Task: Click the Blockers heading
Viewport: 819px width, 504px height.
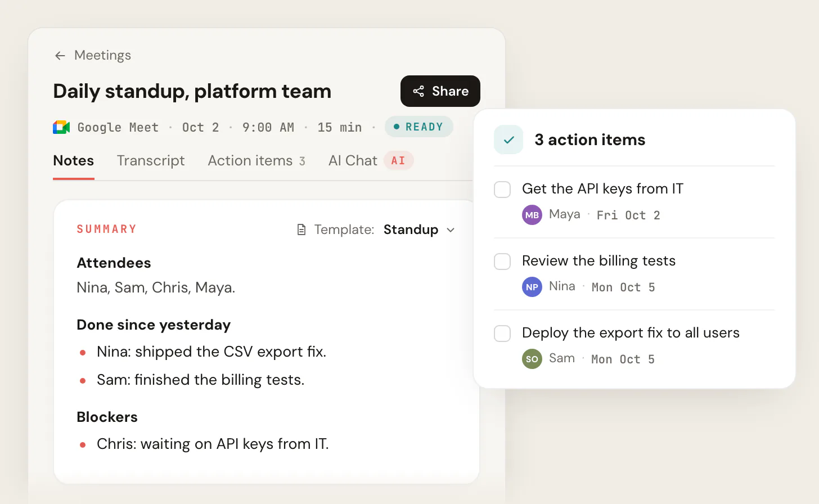Action: point(107,417)
